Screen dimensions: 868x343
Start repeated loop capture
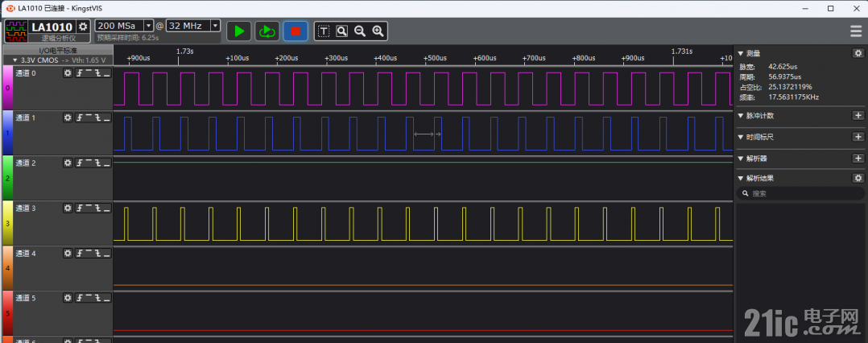(x=267, y=31)
